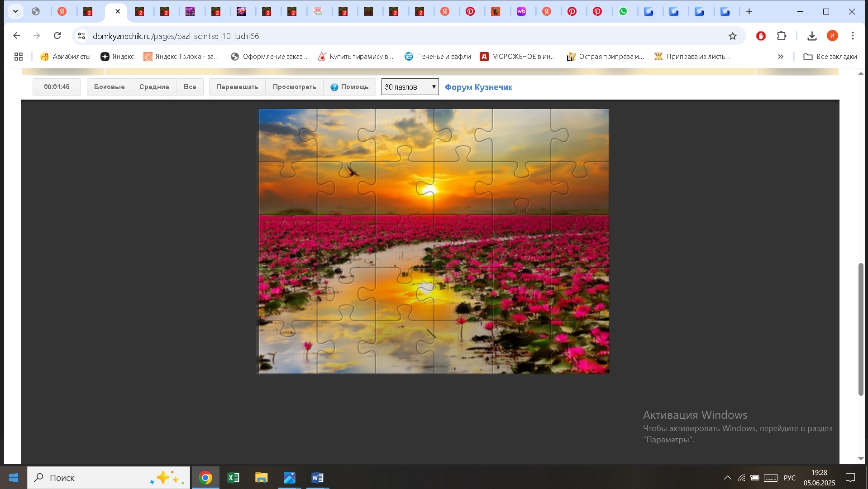Screen dimensions: 868x489
Task: Click the 00:01:45 puzzle timer
Action: pyautogui.click(x=57, y=87)
